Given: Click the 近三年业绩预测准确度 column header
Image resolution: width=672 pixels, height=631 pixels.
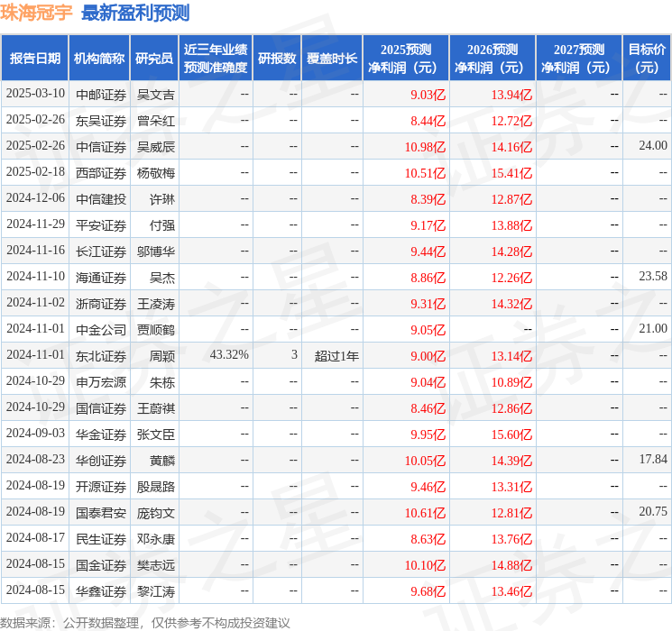Looking at the screenshot, I should pos(216,59).
